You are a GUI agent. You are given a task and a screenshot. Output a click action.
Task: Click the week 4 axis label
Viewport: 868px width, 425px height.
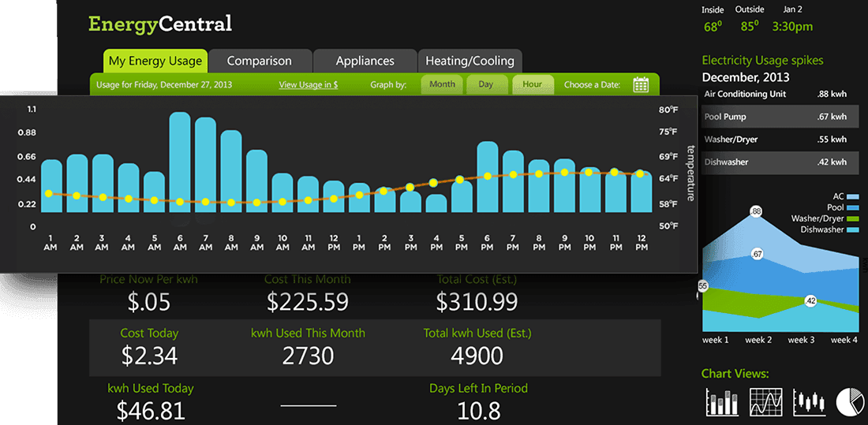point(845,340)
